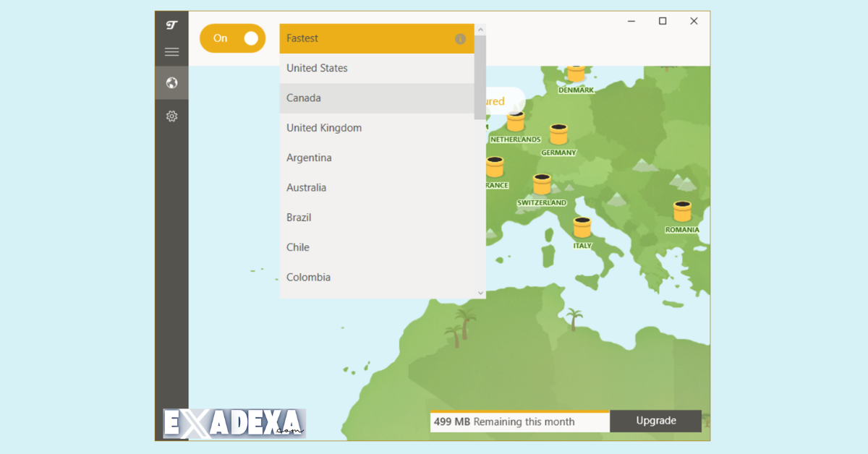Select the France tunnel marker

click(496, 168)
